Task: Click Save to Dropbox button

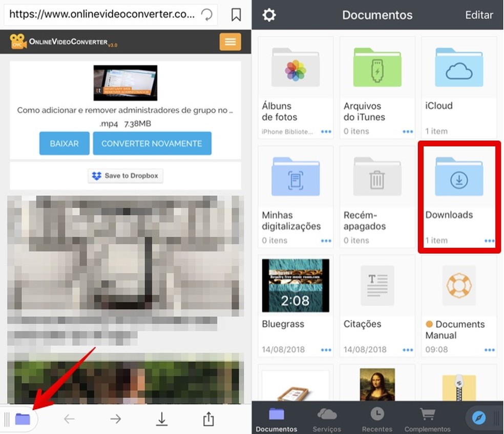Action: [125, 176]
